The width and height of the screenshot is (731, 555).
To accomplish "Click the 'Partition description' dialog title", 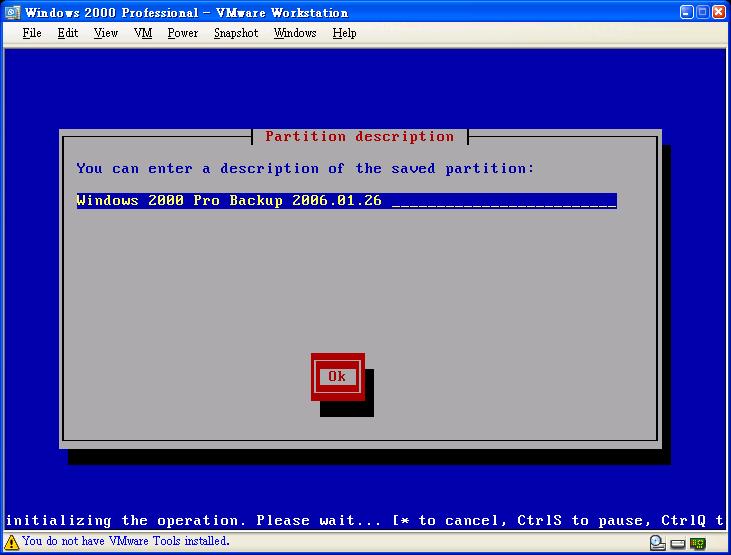I will point(359,137).
